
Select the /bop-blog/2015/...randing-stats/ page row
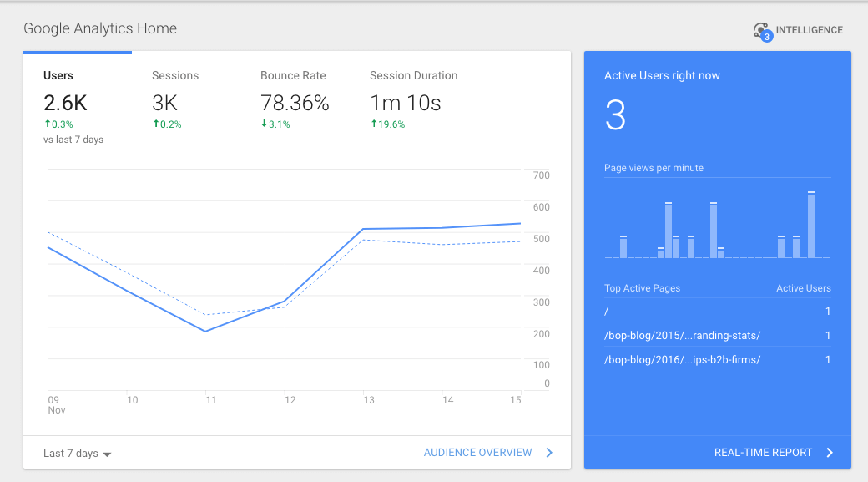(718, 335)
